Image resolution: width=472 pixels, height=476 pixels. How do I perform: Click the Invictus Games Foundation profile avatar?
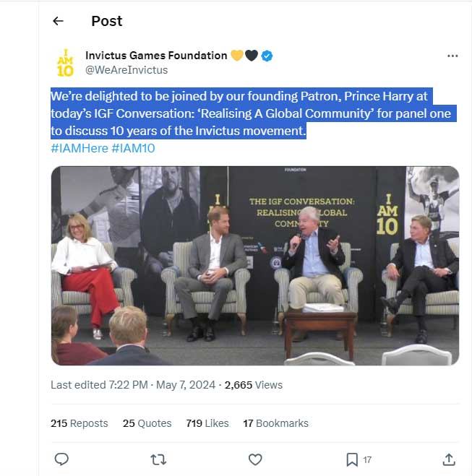click(64, 63)
